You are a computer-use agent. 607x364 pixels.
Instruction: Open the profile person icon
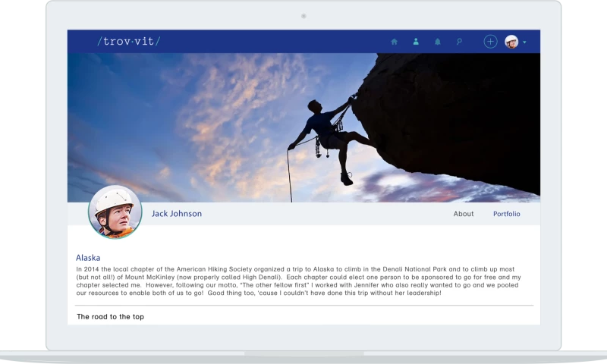tap(416, 42)
